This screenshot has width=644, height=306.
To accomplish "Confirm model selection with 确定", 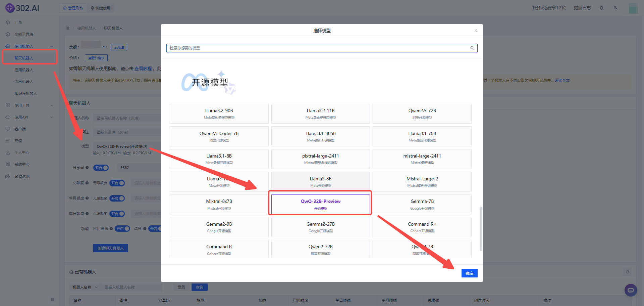I will (469, 273).
